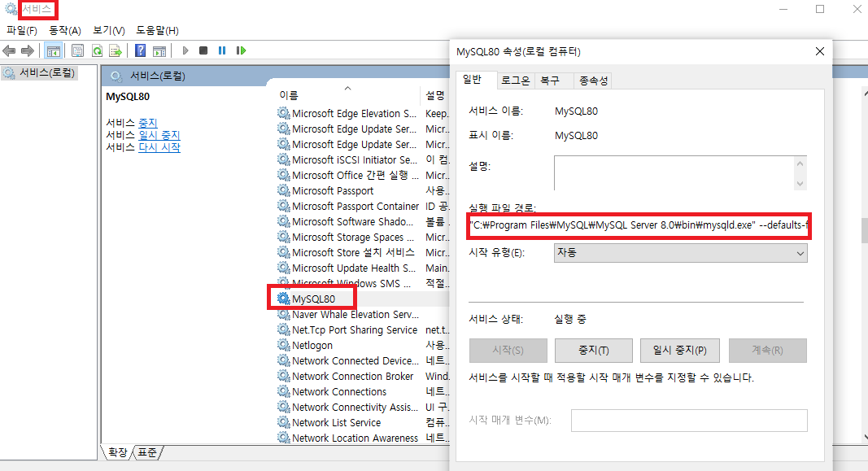This screenshot has width=868, height=471.
Task: Select Microsoft Update Health service row
Action: [363, 268]
